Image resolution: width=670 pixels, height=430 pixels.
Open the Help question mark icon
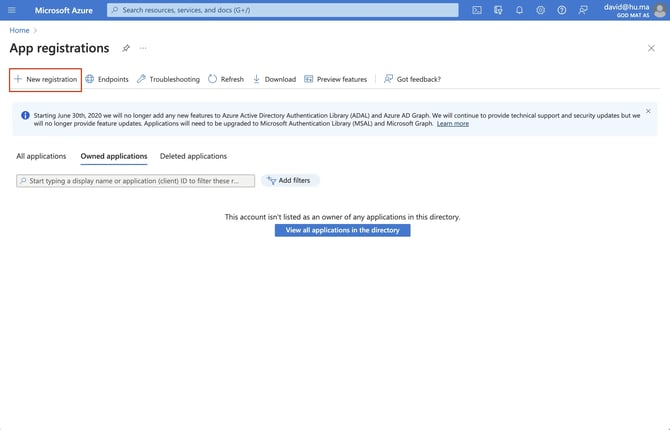561,10
